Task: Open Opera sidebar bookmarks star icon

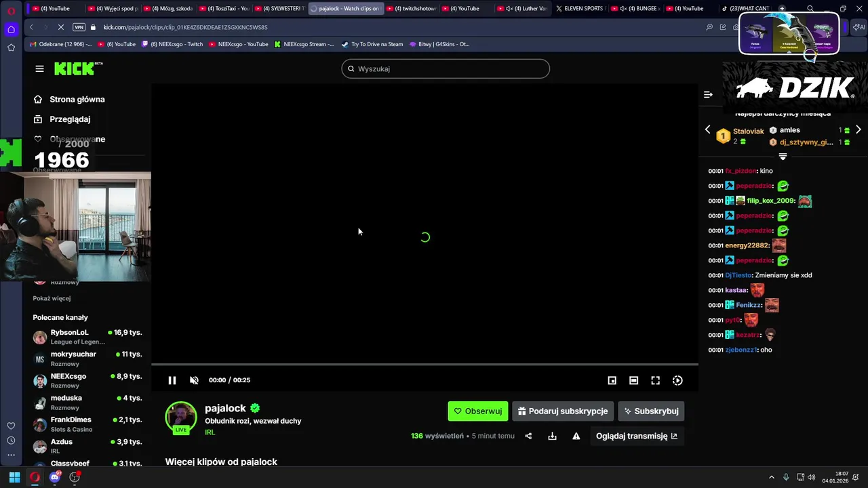Action: pos(11,47)
